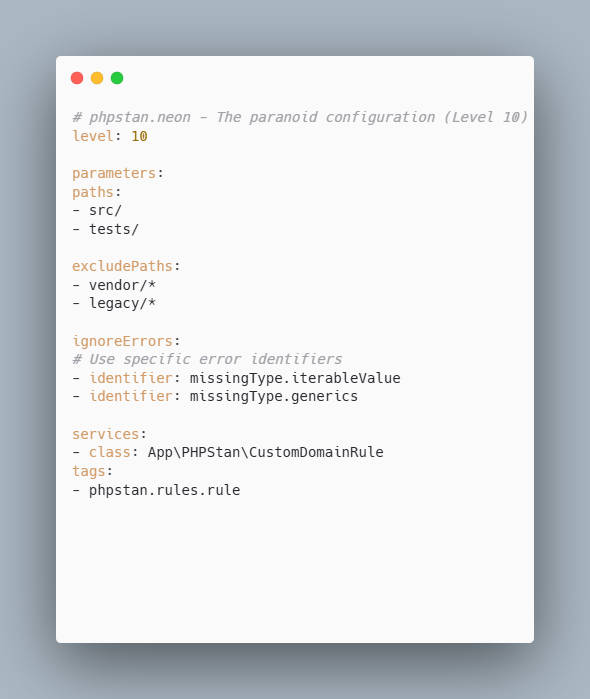
Task: Click the green maximize dot
Action: tap(117, 78)
